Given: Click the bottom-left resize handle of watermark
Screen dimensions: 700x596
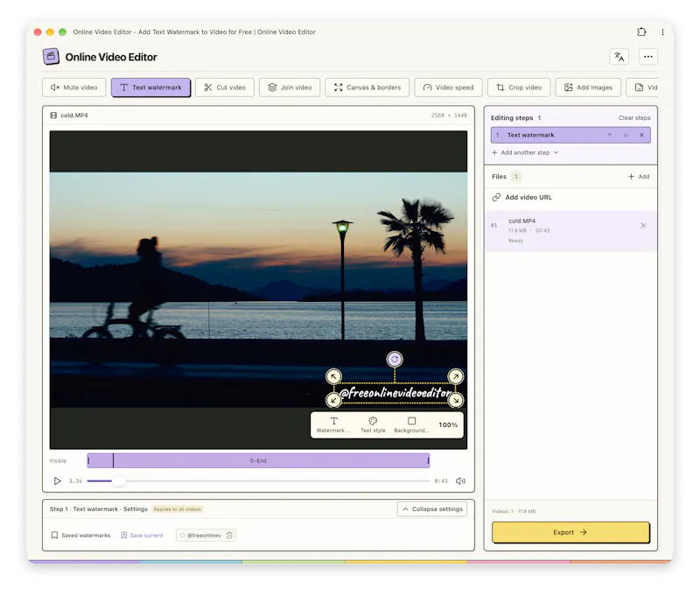Looking at the screenshot, I should 333,400.
